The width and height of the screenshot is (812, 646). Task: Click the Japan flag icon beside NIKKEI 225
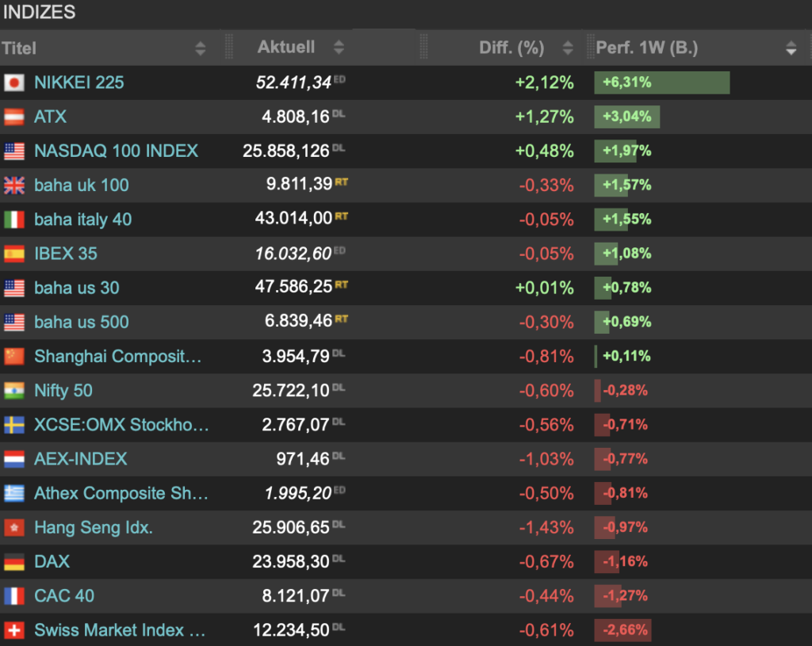[13, 82]
